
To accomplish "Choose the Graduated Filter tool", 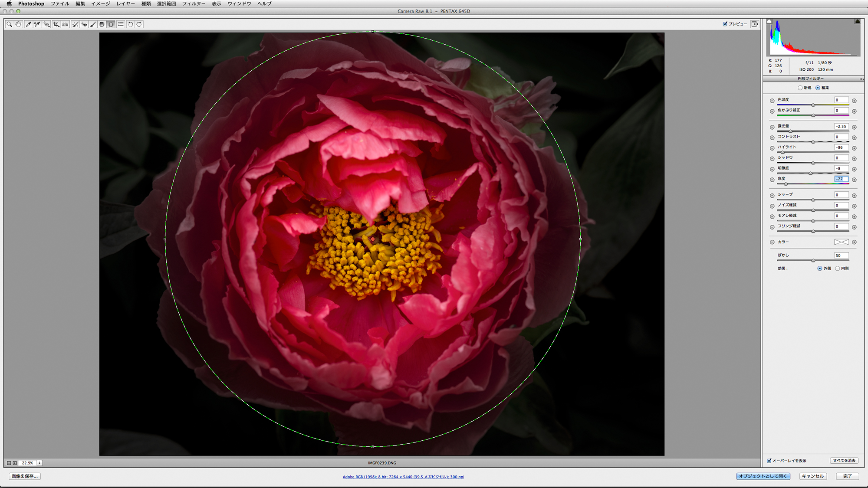I will click(x=102, y=24).
